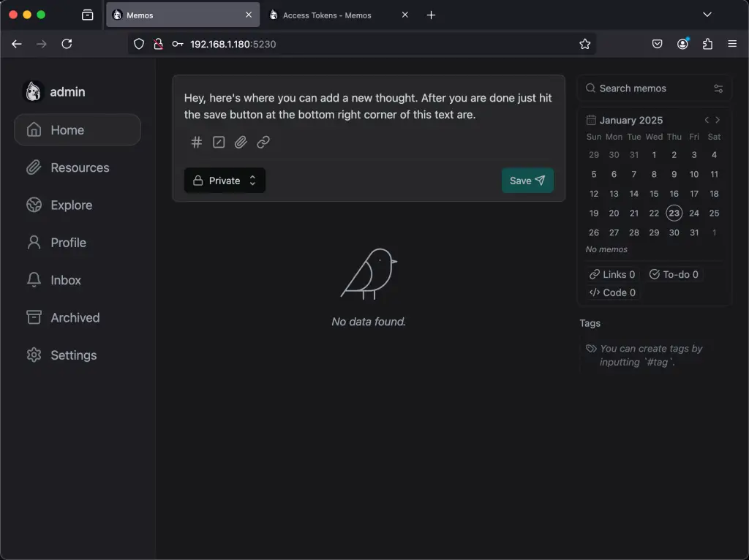749x560 pixels.
Task: Open the Inbox section
Action: [65, 280]
